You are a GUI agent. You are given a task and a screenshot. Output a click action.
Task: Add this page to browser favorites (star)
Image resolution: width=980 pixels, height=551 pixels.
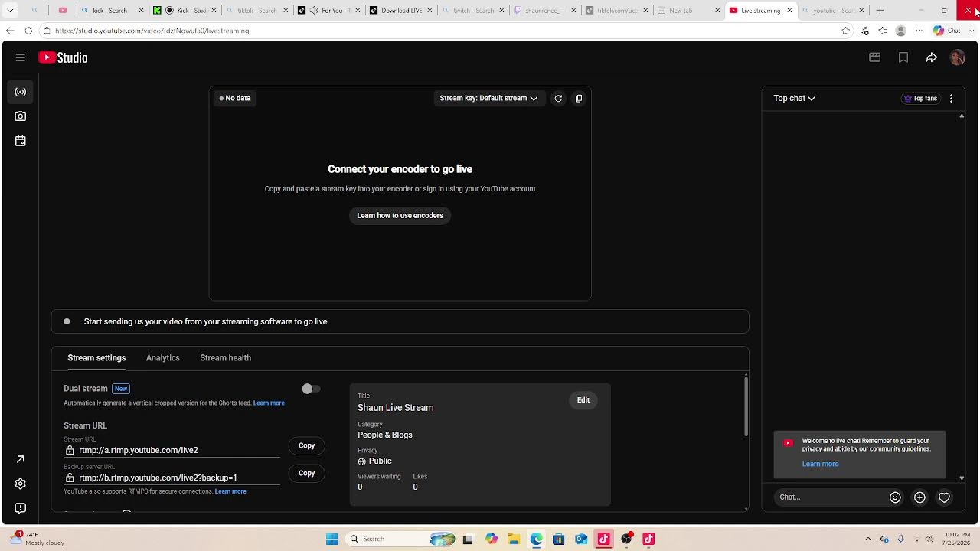845,31
